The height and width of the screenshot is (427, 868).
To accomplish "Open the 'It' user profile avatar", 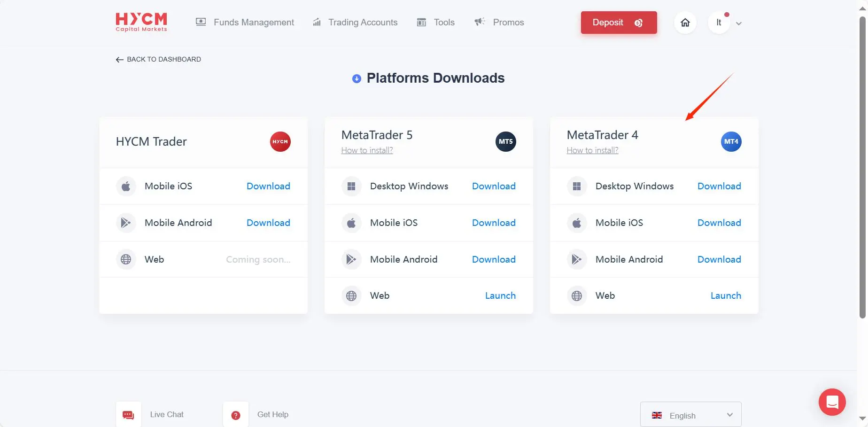I will pyautogui.click(x=719, y=23).
